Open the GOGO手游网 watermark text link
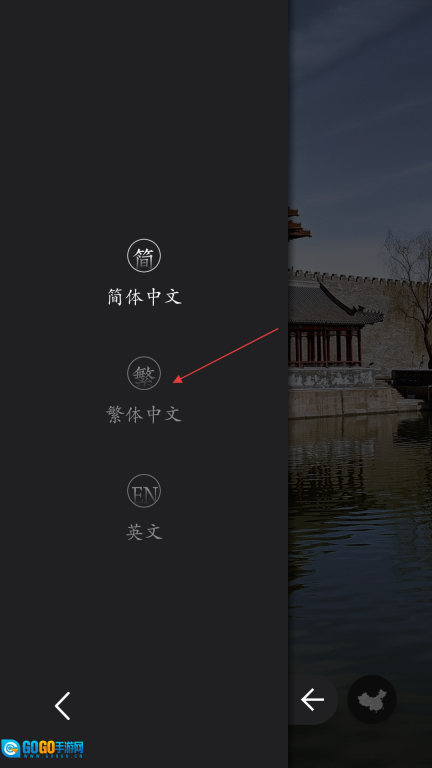The image size is (432, 768). pos(53,748)
